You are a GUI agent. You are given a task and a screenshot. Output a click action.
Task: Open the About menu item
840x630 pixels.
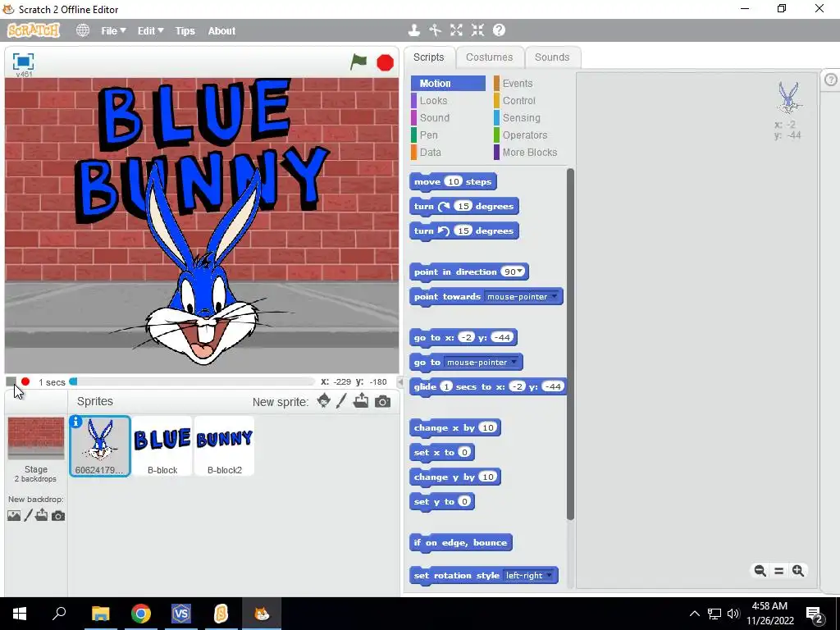point(221,31)
